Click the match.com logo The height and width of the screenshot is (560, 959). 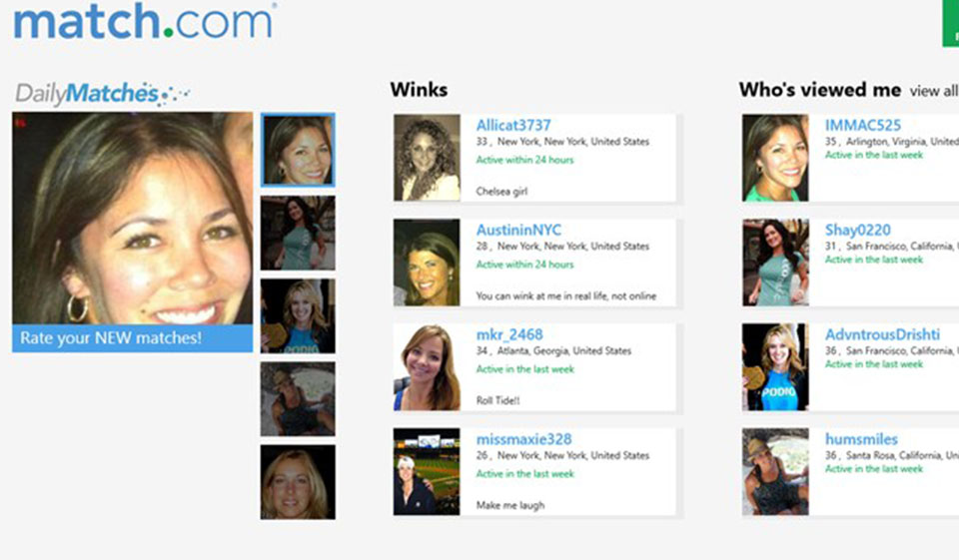click(x=145, y=21)
